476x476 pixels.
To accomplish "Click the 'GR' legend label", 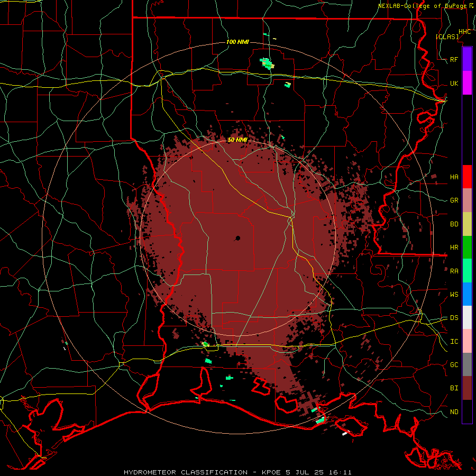I will point(454,200).
